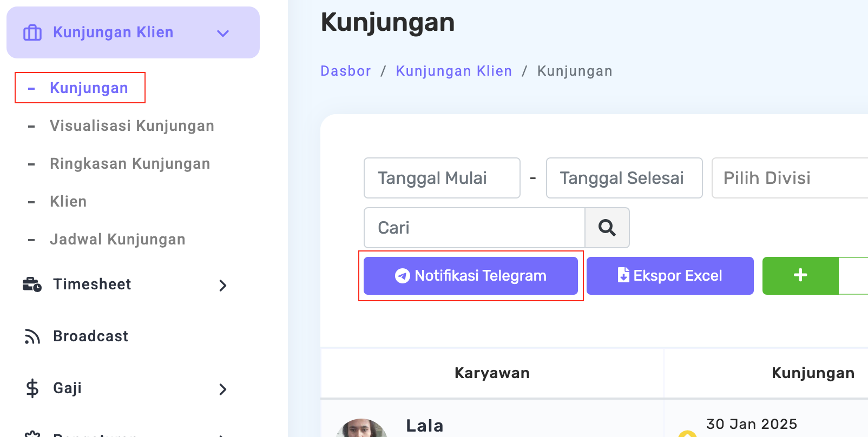Open the Kunjungan submenu item
The width and height of the screenshot is (868, 437).
[x=89, y=88]
